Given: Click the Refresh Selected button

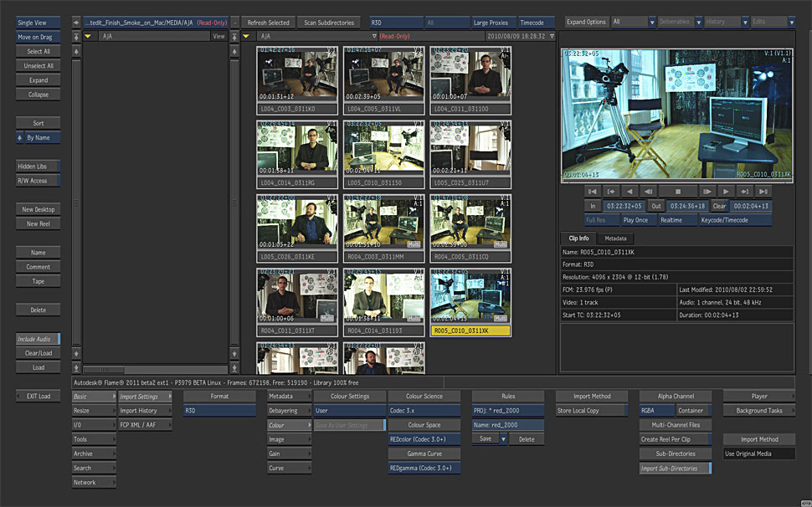Looking at the screenshot, I should pyautogui.click(x=268, y=23).
